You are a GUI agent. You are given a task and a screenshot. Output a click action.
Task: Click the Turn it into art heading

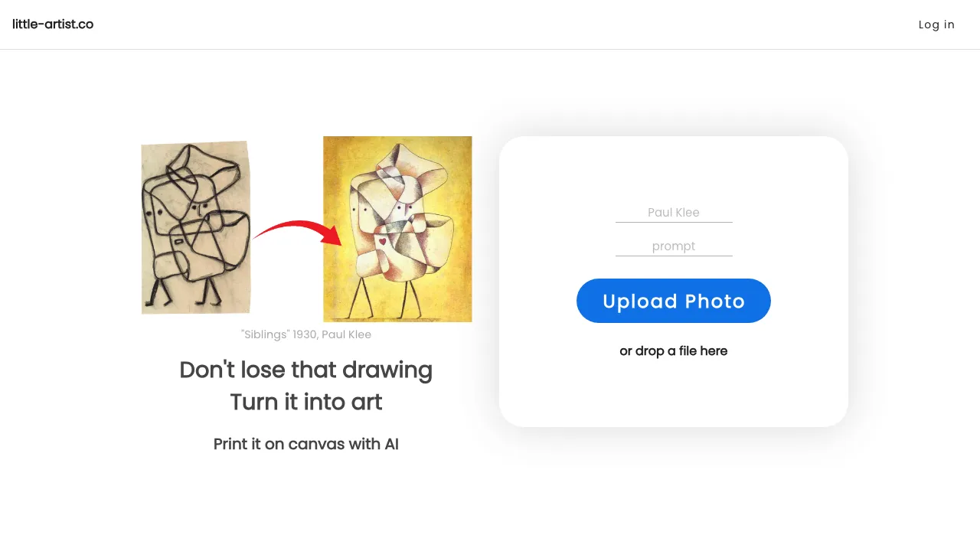(x=305, y=402)
